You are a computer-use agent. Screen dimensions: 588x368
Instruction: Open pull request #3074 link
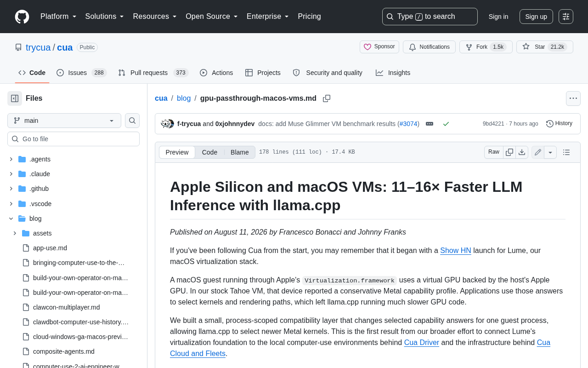point(408,124)
